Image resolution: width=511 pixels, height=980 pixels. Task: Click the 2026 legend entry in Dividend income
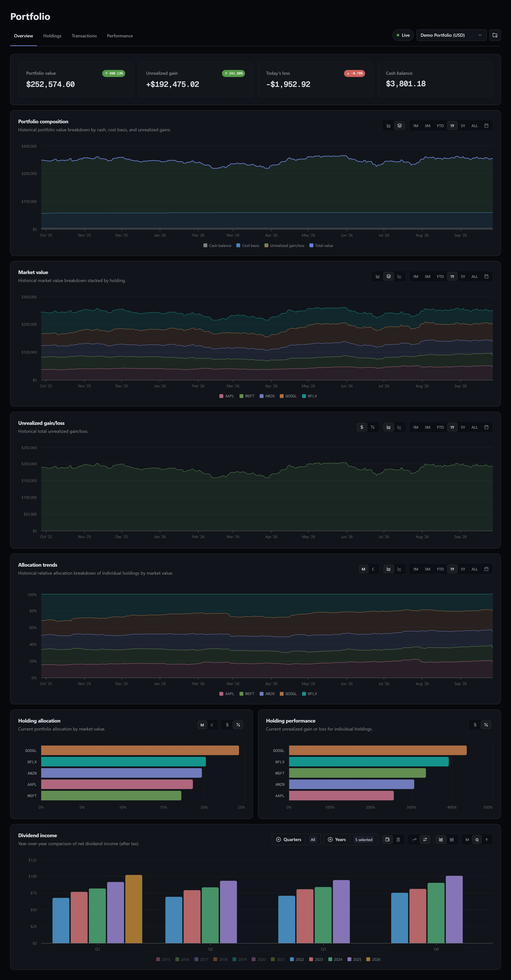373,959
